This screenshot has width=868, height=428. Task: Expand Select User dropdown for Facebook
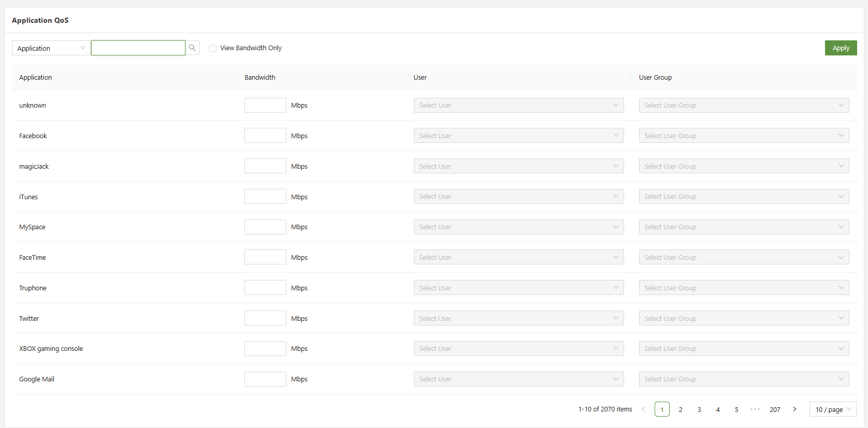click(x=518, y=136)
